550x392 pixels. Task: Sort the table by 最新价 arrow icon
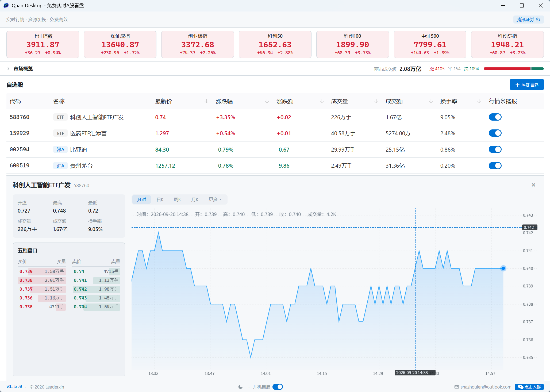(206, 101)
